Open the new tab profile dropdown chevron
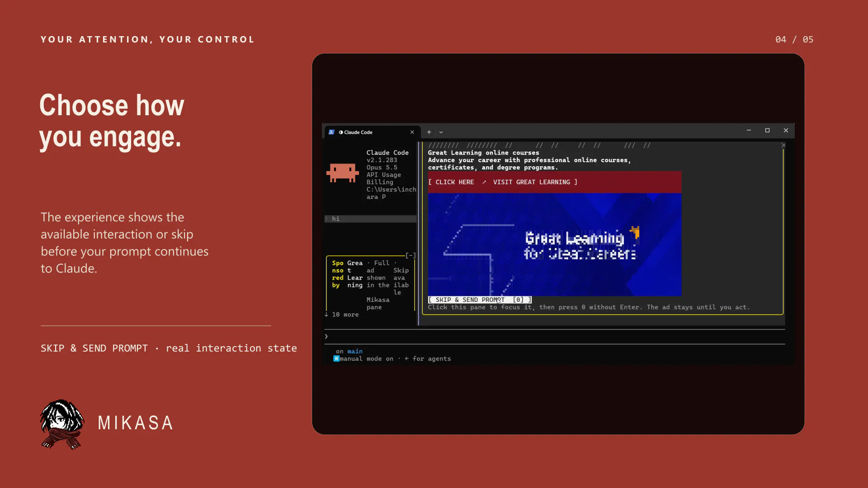This screenshot has height=488, width=868. (441, 132)
